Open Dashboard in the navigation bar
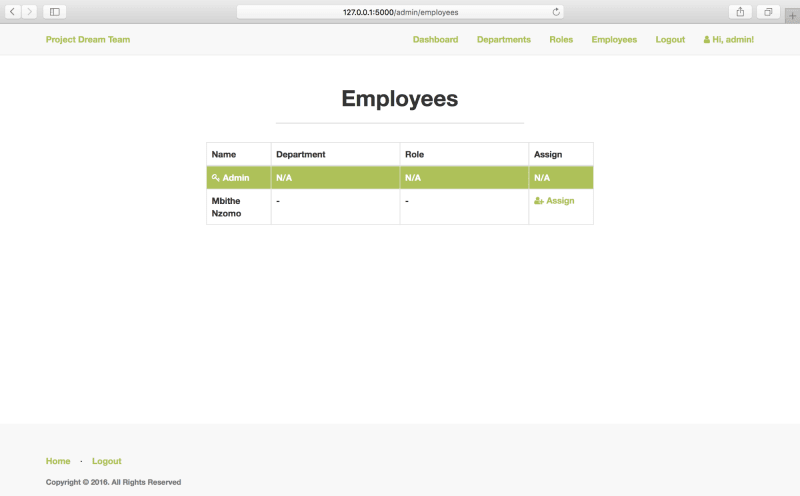The image size is (800, 496). click(x=435, y=40)
